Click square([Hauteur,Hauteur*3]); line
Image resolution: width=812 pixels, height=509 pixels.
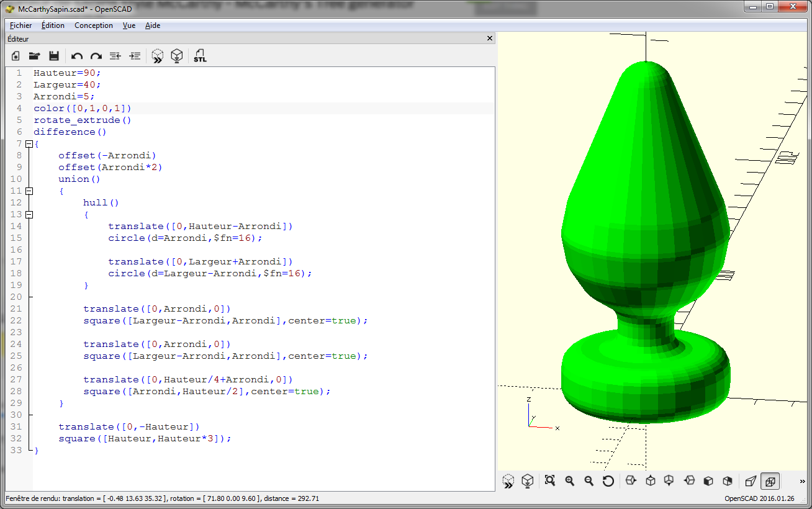(145, 438)
